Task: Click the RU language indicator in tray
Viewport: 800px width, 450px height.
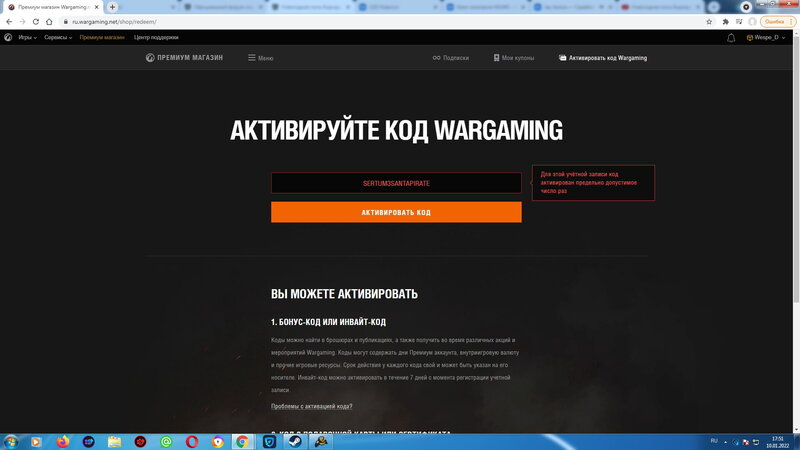Action: point(714,441)
